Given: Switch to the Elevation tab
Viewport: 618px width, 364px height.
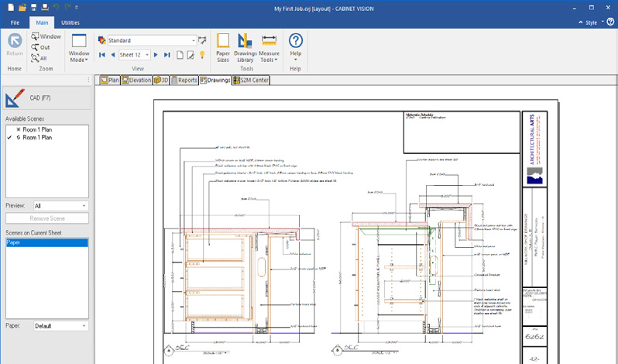Looking at the screenshot, I should 136,79.
